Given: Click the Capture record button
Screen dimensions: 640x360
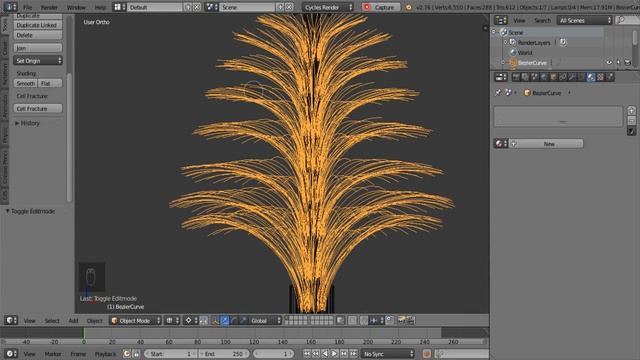Looking at the screenshot, I should coord(380,7).
